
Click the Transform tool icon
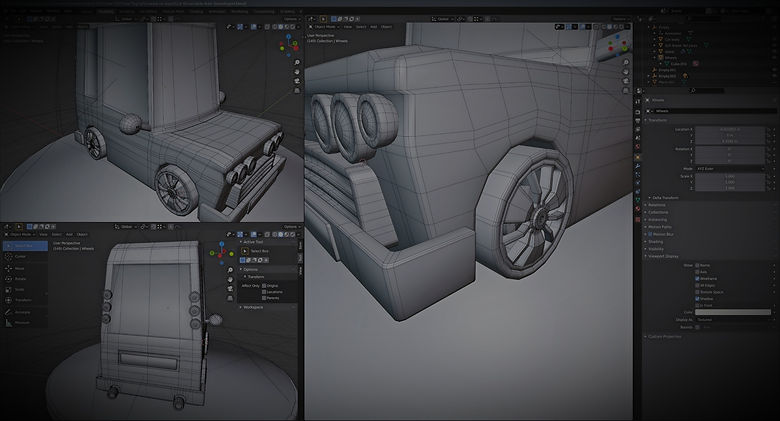click(20, 300)
